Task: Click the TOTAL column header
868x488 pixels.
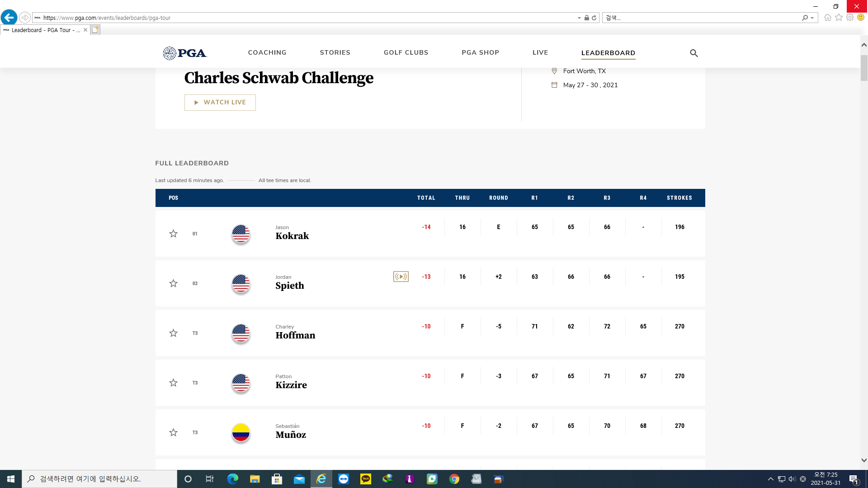Action: point(426,198)
